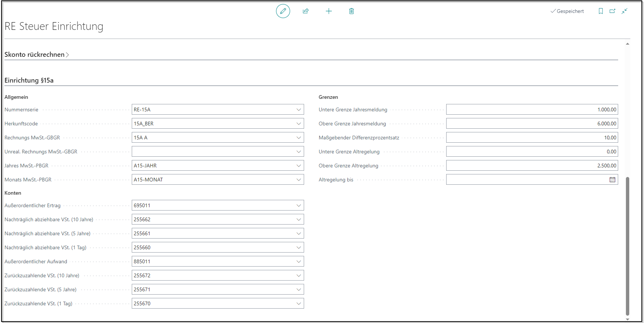Open the Jahres MwSt.-PBGR dropdown
644x323 pixels.
299,166
